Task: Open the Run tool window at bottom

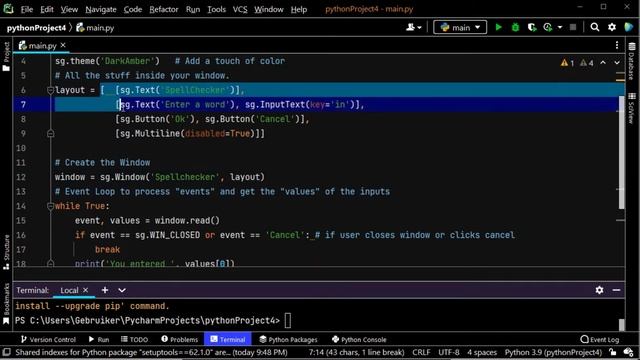Action: coord(99,340)
